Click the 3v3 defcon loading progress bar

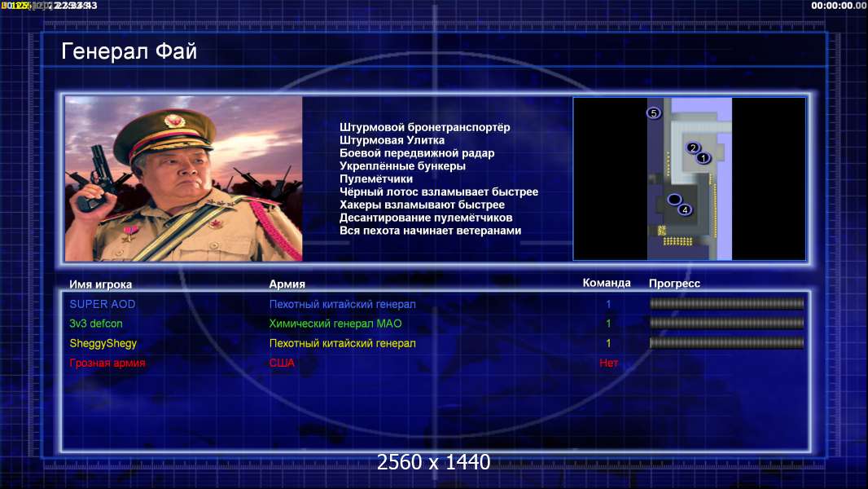(x=726, y=323)
